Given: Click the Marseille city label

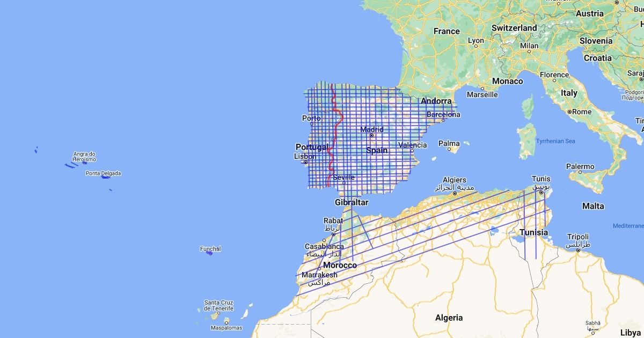Looking at the screenshot, I should (x=482, y=94).
